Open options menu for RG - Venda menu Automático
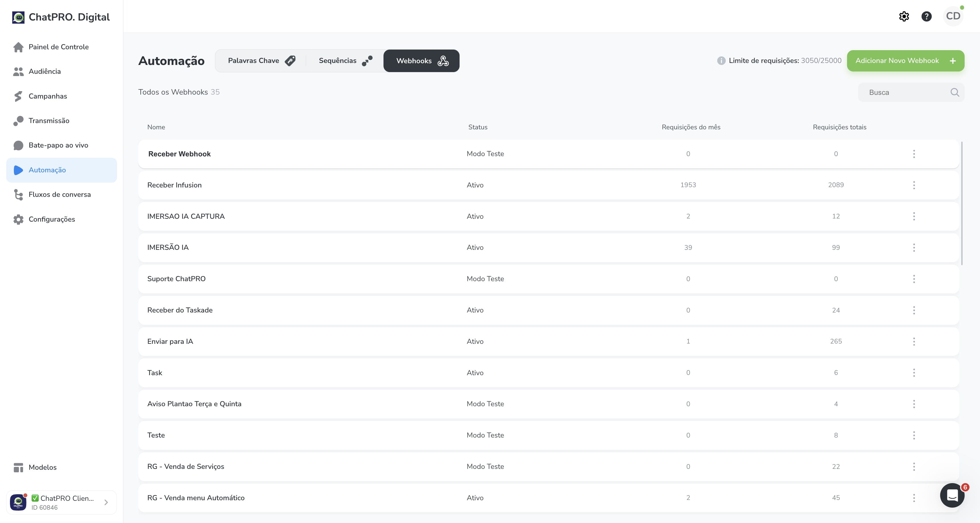 (914, 498)
